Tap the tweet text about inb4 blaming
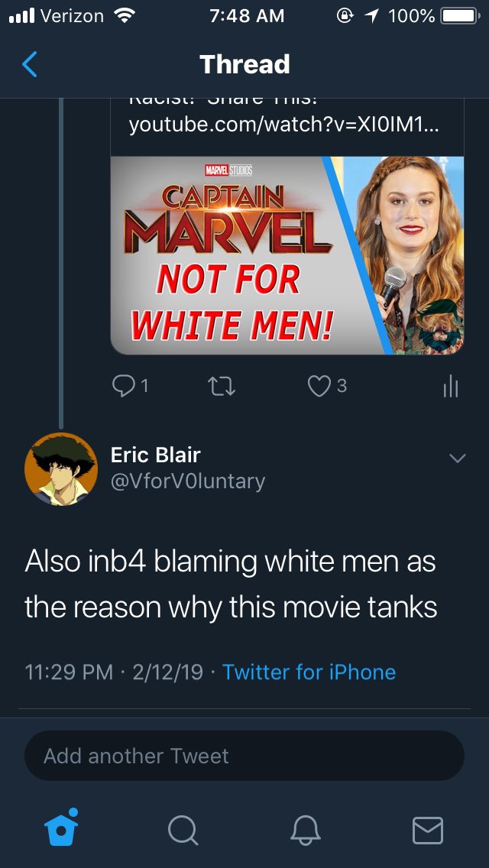The height and width of the screenshot is (868, 489). [231, 585]
